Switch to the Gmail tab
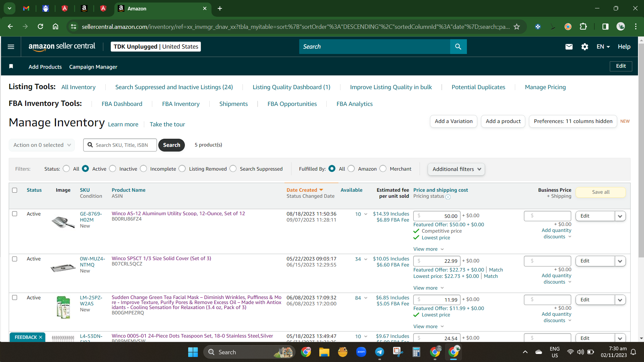This screenshot has width=644, height=362. tap(26, 8)
